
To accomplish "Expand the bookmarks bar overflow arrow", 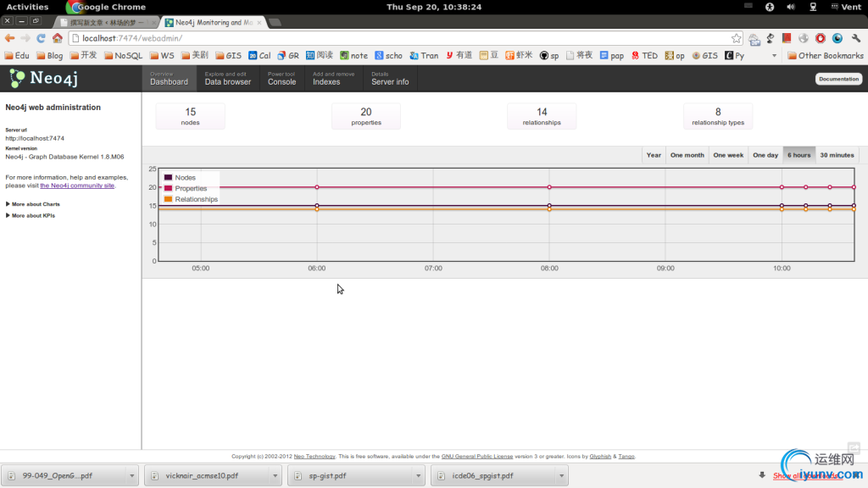I will coord(774,55).
